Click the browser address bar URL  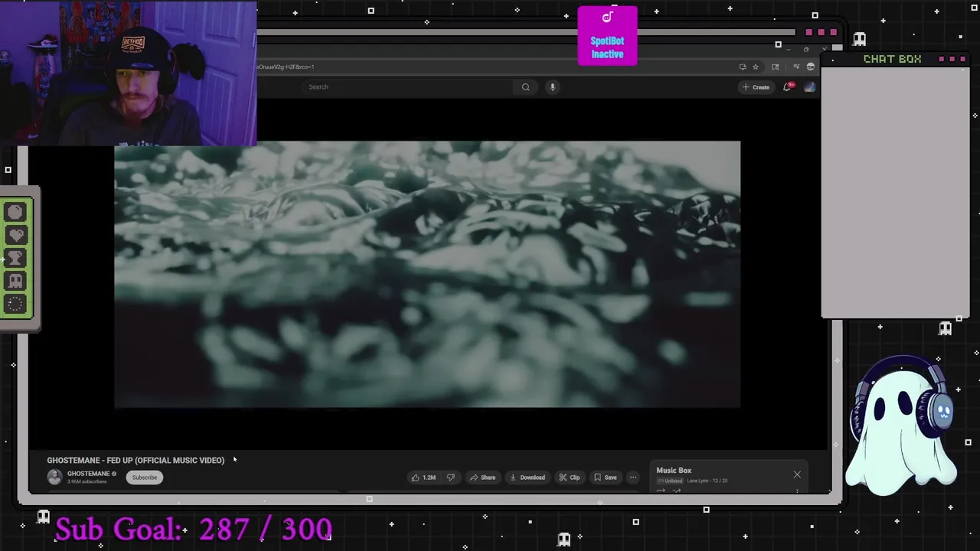[285, 67]
